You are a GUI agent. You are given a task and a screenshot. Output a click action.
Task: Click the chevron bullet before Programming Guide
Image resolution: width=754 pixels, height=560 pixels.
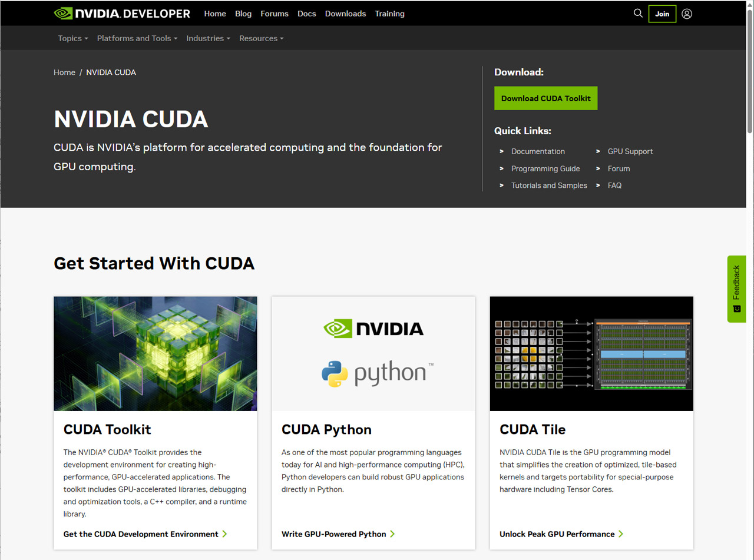[x=501, y=168]
